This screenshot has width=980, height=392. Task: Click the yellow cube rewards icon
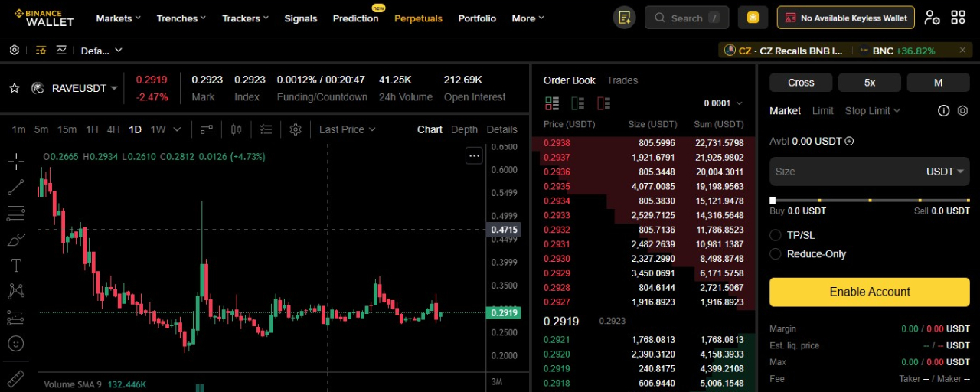pyautogui.click(x=753, y=18)
